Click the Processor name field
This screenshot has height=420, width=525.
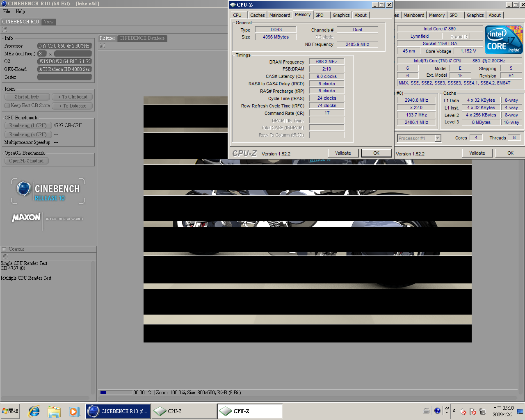click(64, 46)
